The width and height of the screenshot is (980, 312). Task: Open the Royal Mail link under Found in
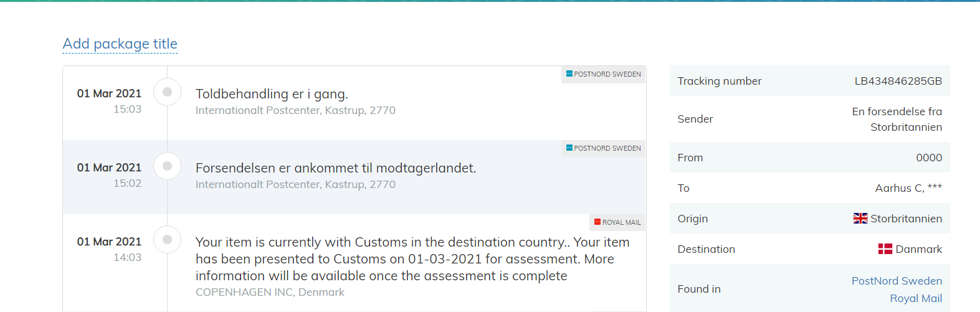(x=916, y=298)
